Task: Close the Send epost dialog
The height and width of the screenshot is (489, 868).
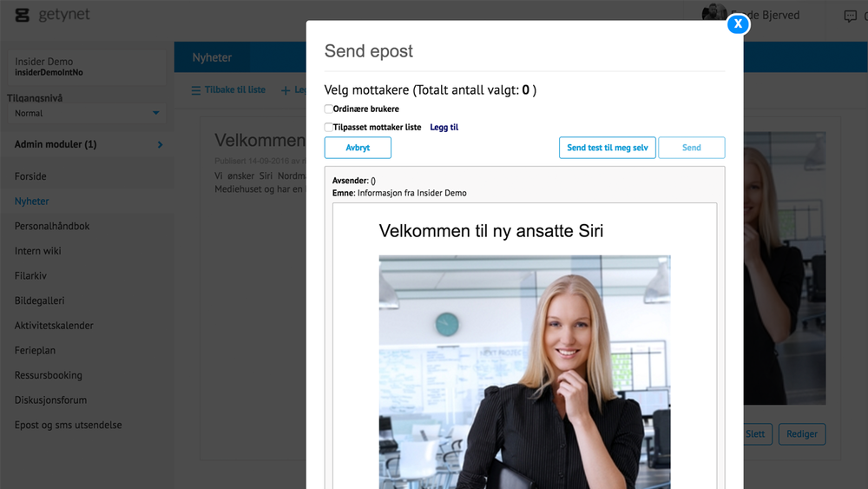Action: 737,23
